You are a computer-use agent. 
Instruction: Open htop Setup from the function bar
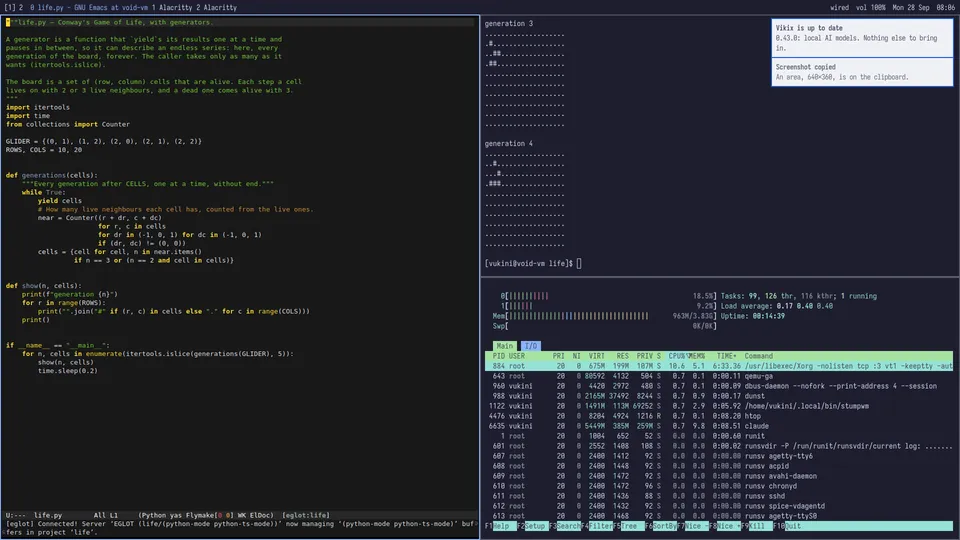tap(531, 526)
